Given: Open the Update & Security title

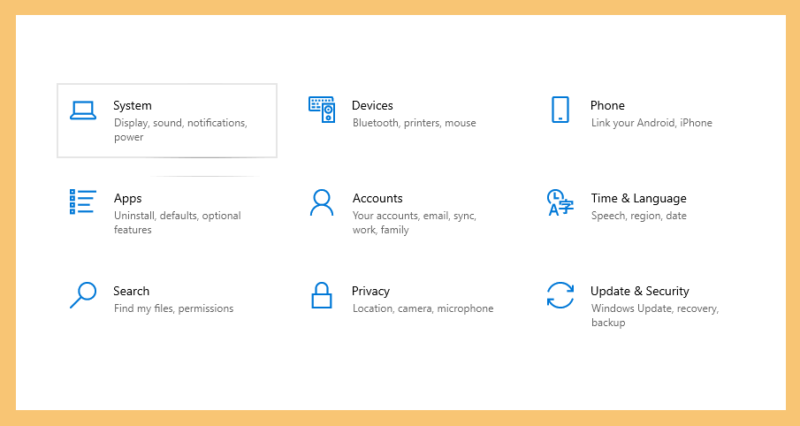Looking at the screenshot, I should click(x=640, y=291).
